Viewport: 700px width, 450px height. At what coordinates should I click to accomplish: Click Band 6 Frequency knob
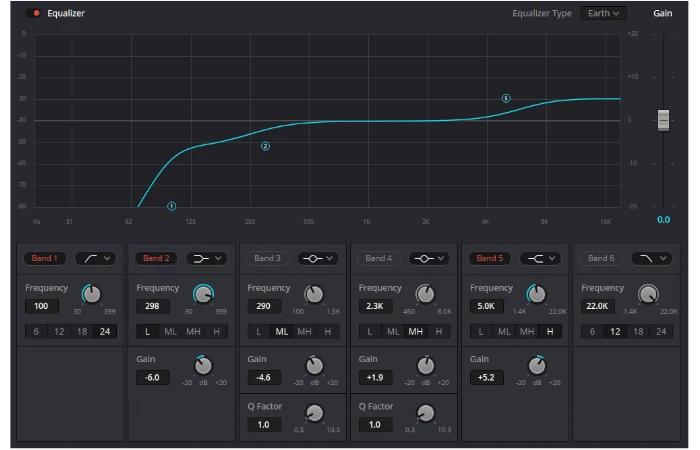[x=648, y=294]
